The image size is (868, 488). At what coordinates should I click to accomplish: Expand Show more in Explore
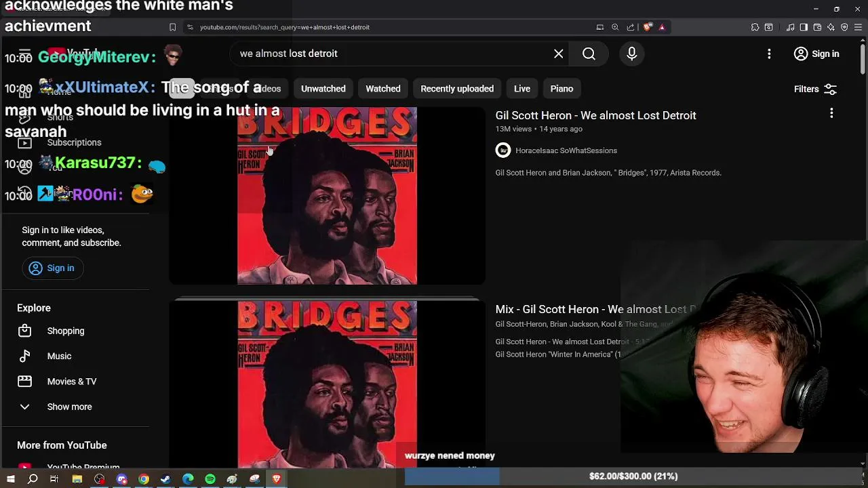(69, 407)
